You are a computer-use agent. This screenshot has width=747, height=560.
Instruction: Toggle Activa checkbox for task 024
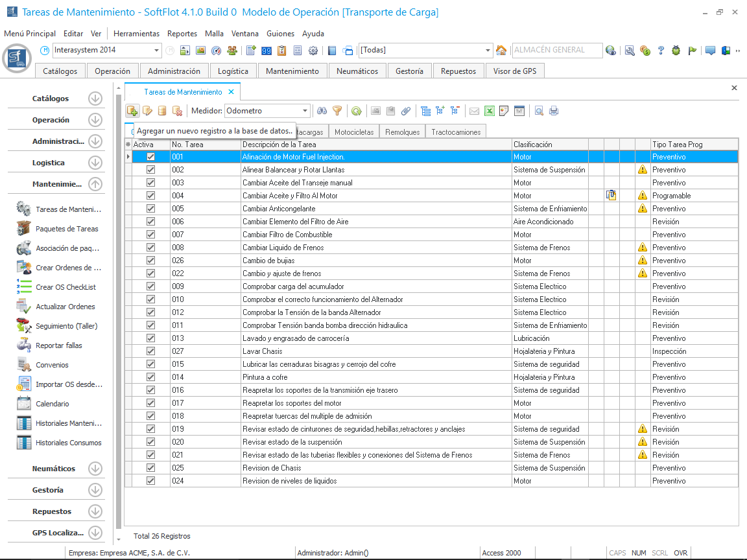click(x=151, y=481)
